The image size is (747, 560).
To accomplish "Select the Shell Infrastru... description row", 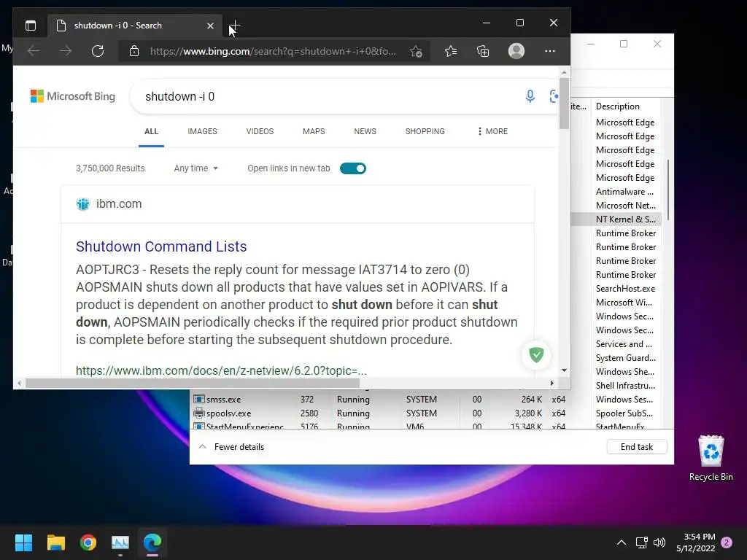I will point(625,386).
